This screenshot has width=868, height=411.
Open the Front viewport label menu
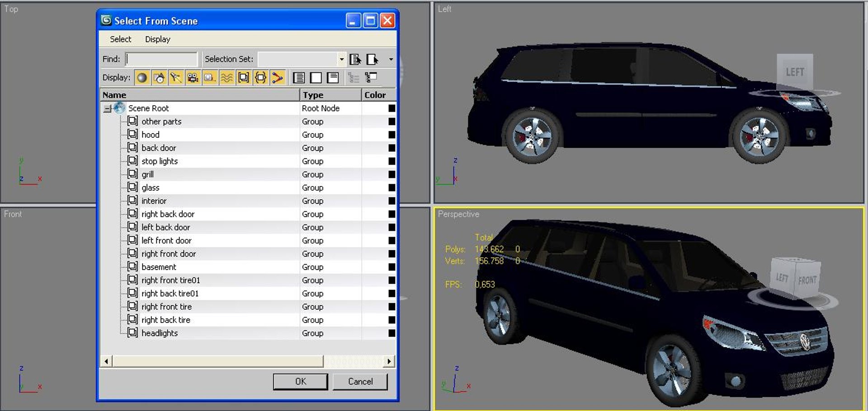click(13, 214)
